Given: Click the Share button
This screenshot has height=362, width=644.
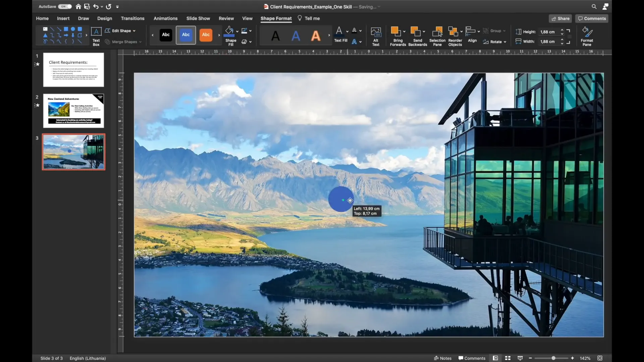Looking at the screenshot, I should pyautogui.click(x=560, y=18).
